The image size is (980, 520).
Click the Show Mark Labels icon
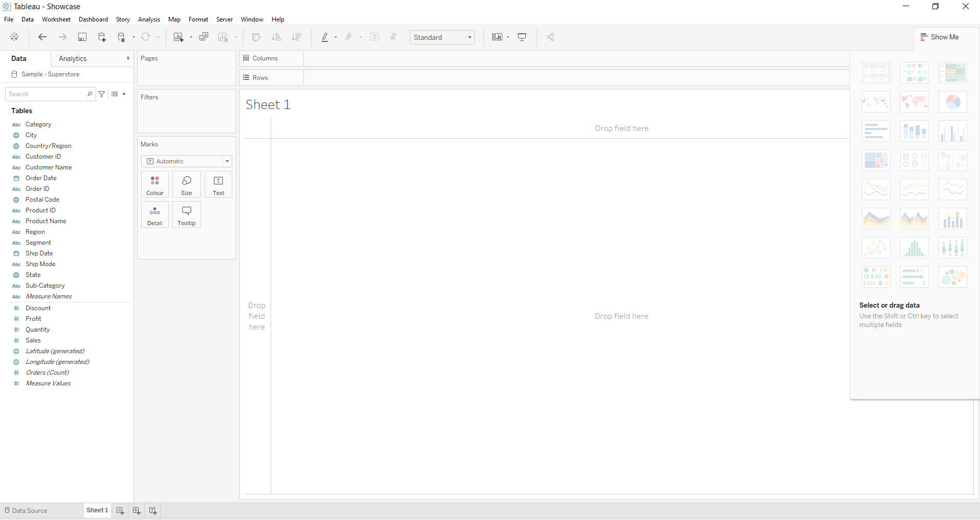click(375, 37)
